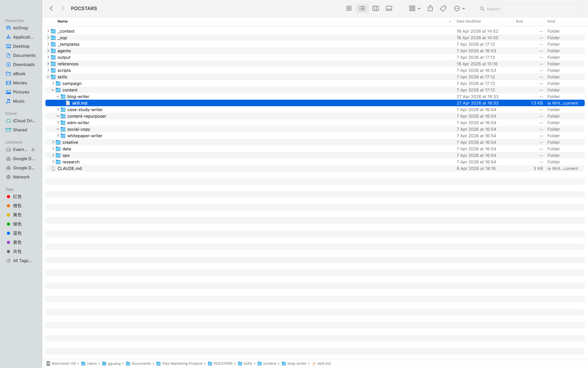Open Pictures in the sidebar
The width and height of the screenshot is (588, 368).
click(x=21, y=92)
